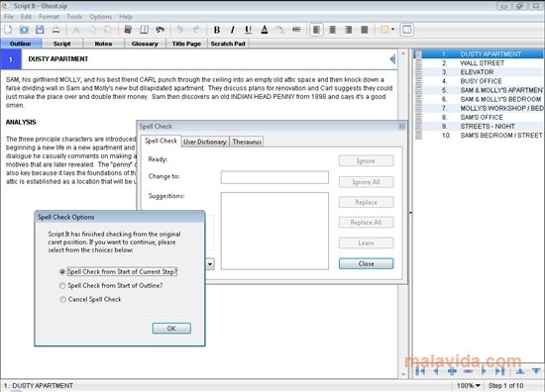Viewport: 545px width, 392px height.
Task: Open the thesaurus open-book toolbar icon
Action: click(x=144, y=30)
